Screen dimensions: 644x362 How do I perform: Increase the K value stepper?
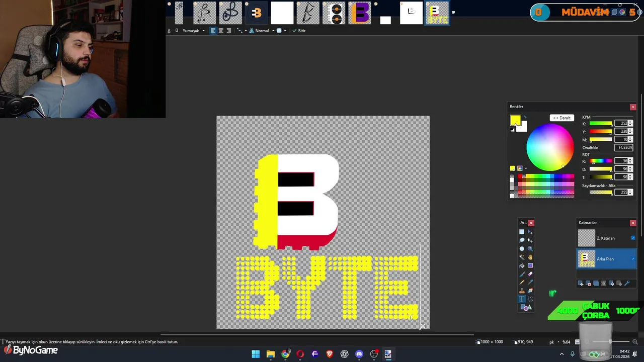pos(630,122)
